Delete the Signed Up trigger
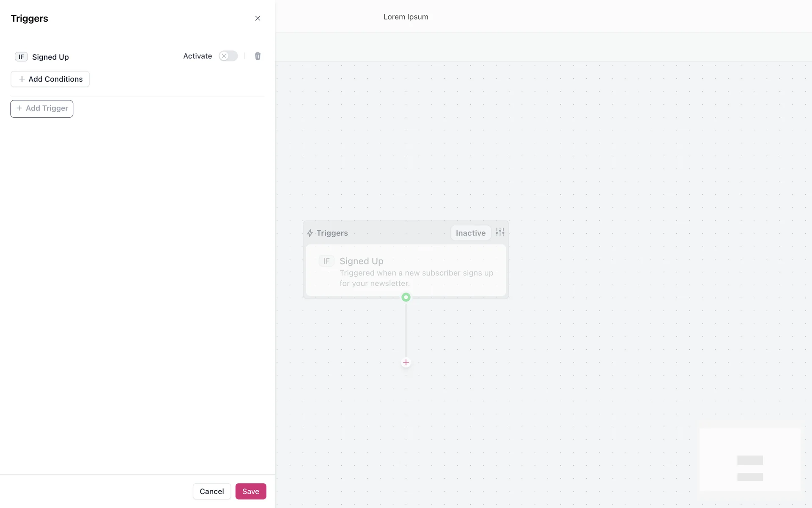Screen dimensions: 812x508 coord(258,56)
